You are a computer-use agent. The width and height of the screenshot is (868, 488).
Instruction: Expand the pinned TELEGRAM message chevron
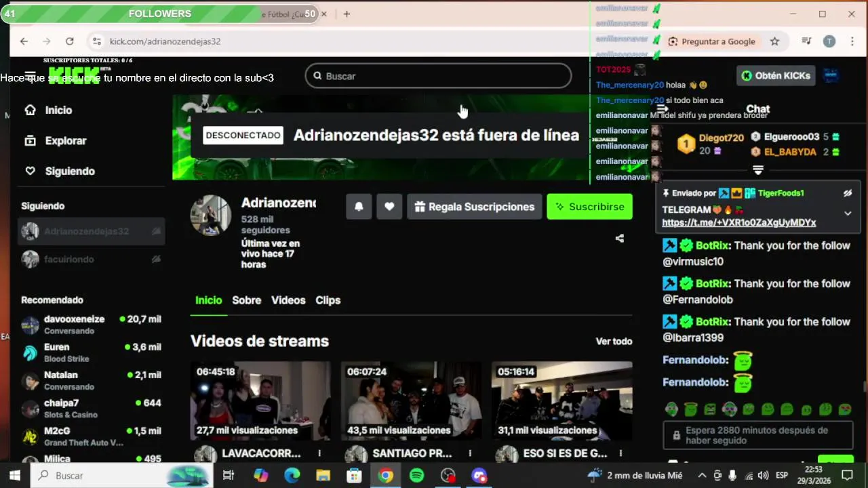[x=848, y=213]
